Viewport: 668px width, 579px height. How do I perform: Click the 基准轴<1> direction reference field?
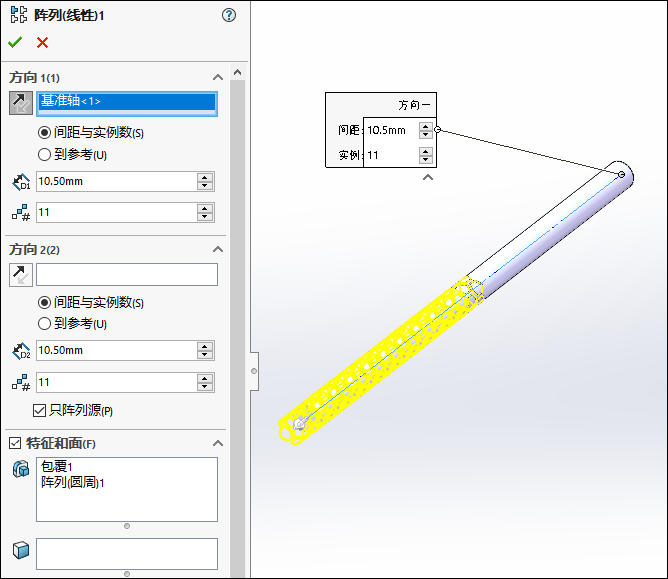point(127,104)
